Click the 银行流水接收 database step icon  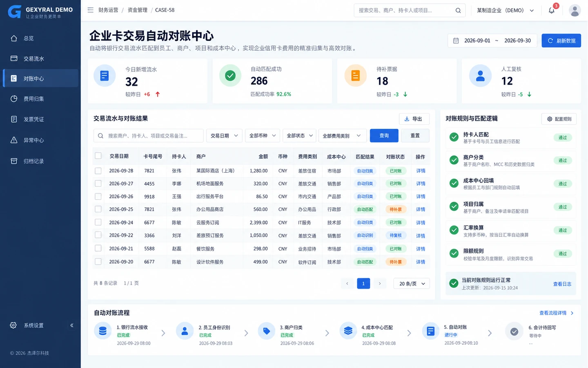tap(103, 331)
